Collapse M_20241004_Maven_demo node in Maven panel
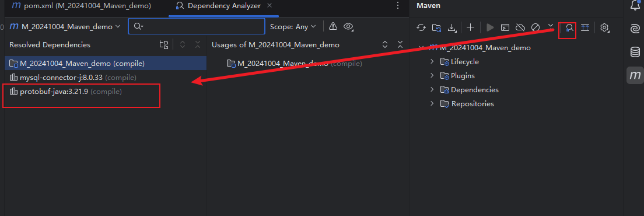The width and height of the screenshot is (644, 216). 421,48
